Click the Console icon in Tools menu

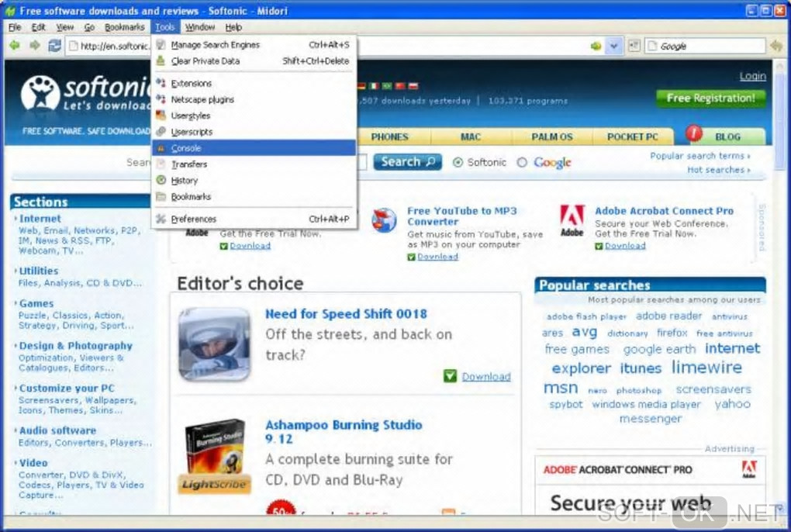pyautogui.click(x=161, y=148)
